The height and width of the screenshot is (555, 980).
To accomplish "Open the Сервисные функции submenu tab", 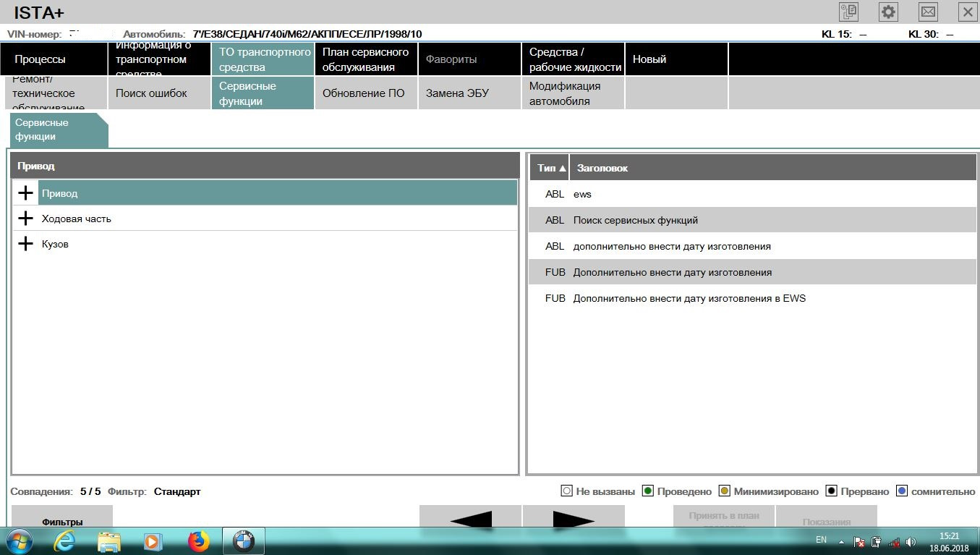I will pyautogui.click(x=263, y=93).
